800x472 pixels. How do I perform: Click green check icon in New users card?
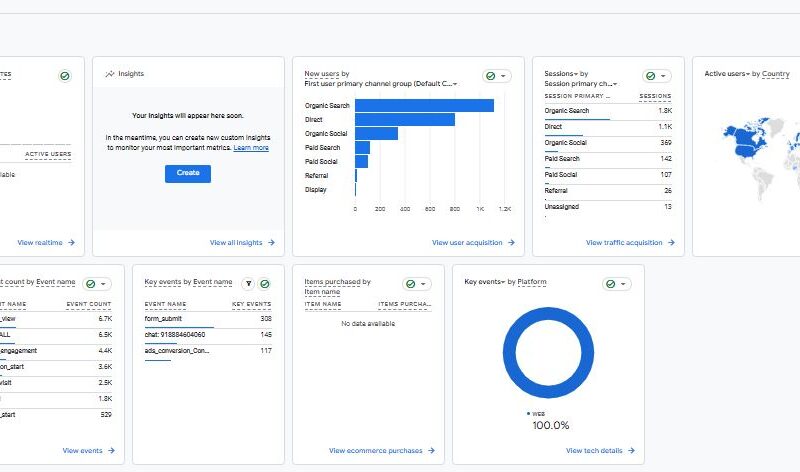(x=491, y=76)
